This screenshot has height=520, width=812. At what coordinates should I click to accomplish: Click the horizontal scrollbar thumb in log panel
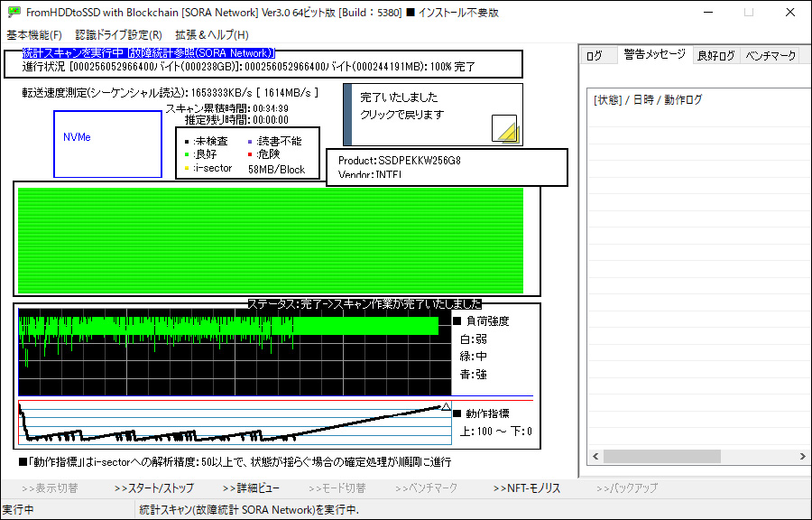tap(662, 456)
